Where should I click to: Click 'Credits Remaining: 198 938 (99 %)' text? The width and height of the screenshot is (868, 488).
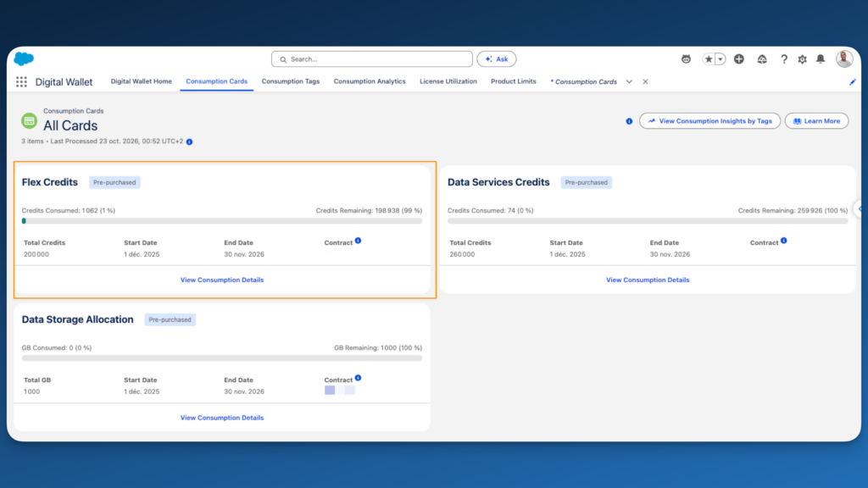pos(369,211)
